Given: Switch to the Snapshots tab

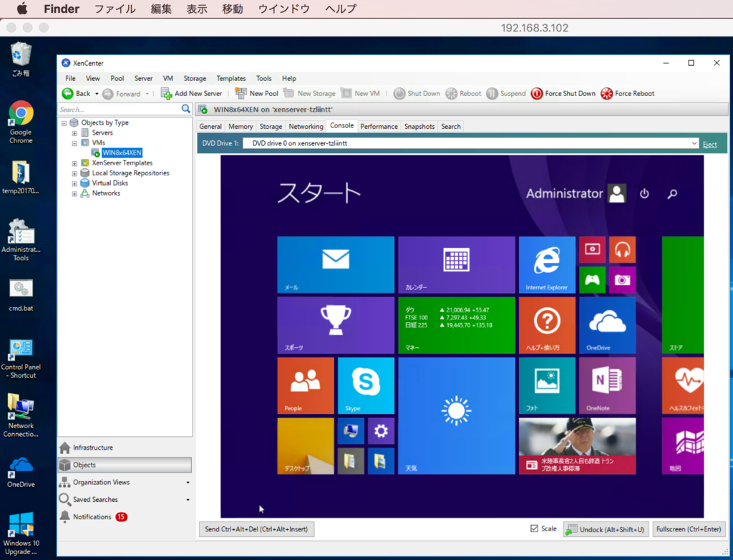Looking at the screenshot, I should 419,126.
